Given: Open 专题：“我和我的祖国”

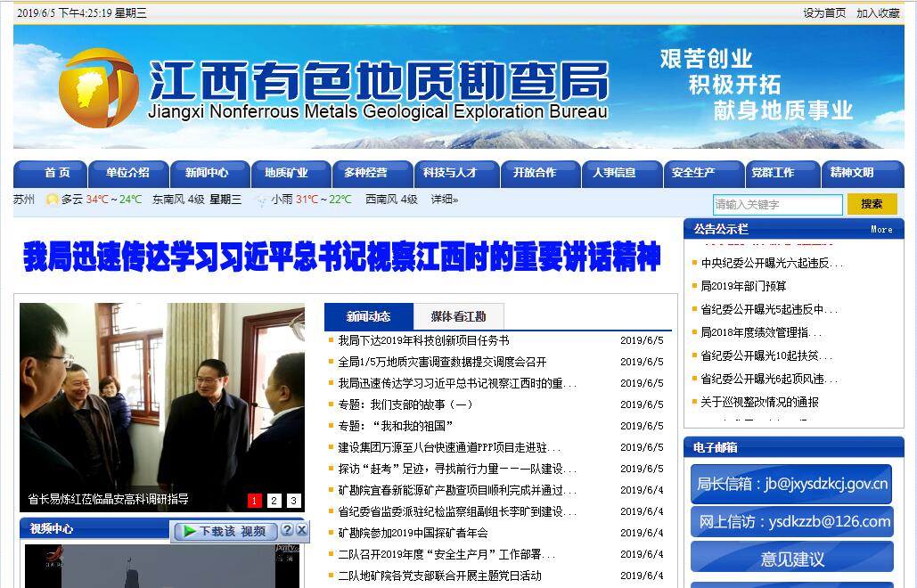Looking at the screenshot, I should 396,426.
